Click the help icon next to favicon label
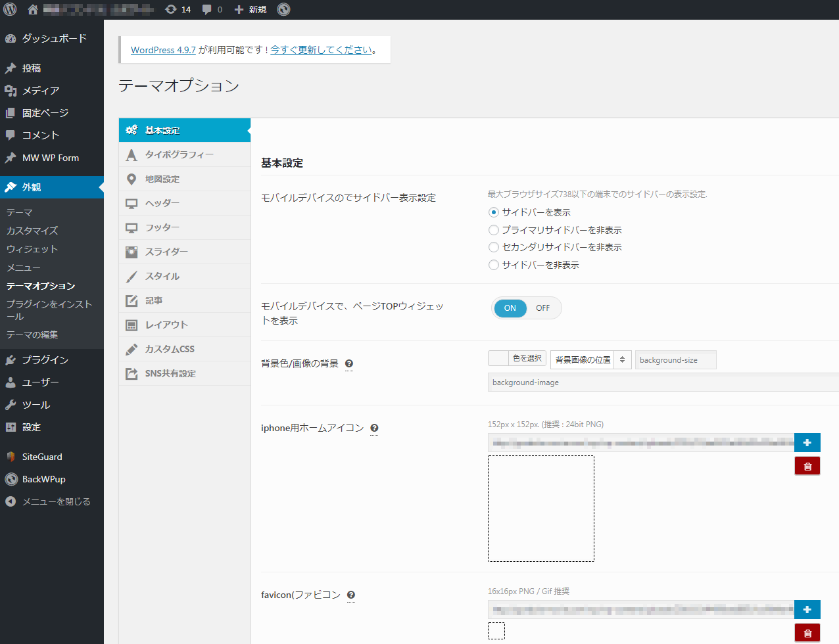 point(351,595)
